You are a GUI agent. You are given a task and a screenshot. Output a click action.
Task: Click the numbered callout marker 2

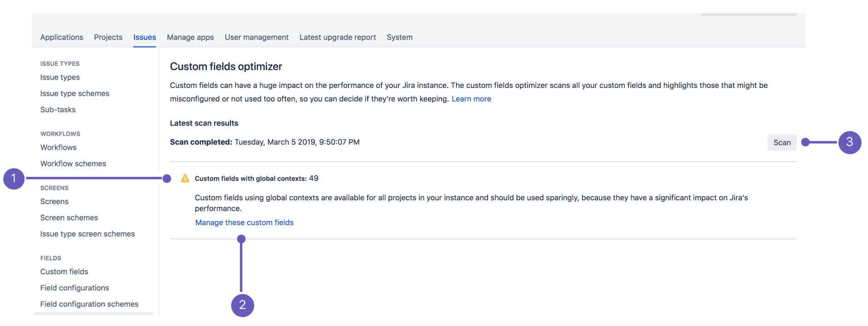coord(242,305)
